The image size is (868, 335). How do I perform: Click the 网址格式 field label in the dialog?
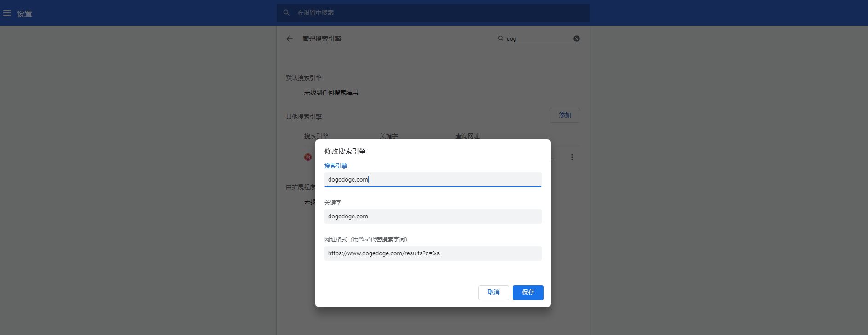366,240
